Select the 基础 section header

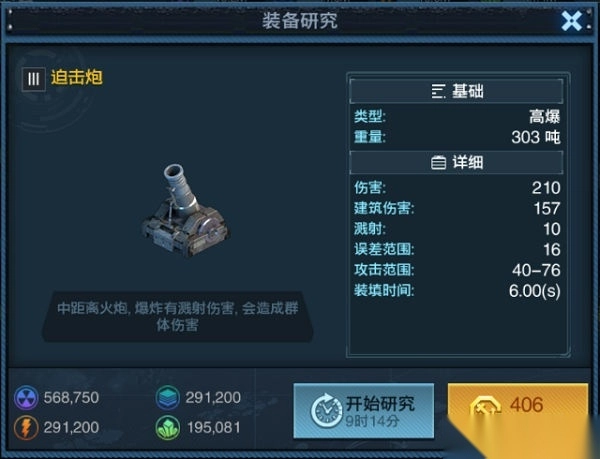click(x=456, y=91)
